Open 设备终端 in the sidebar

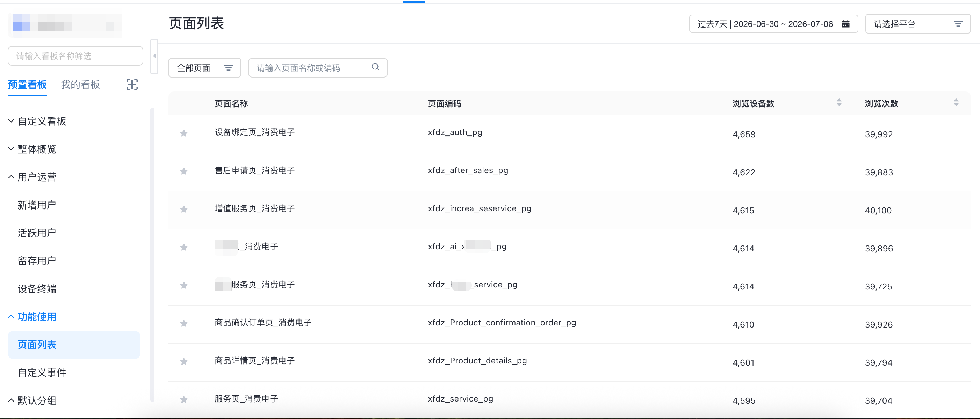[x=37, y=288]
